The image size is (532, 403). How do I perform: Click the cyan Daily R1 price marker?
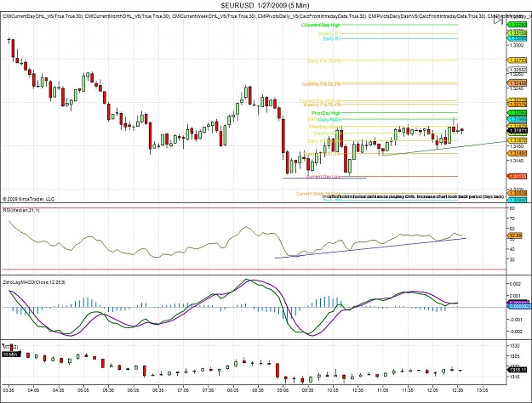pyautogui.click(x=517, y=38)
